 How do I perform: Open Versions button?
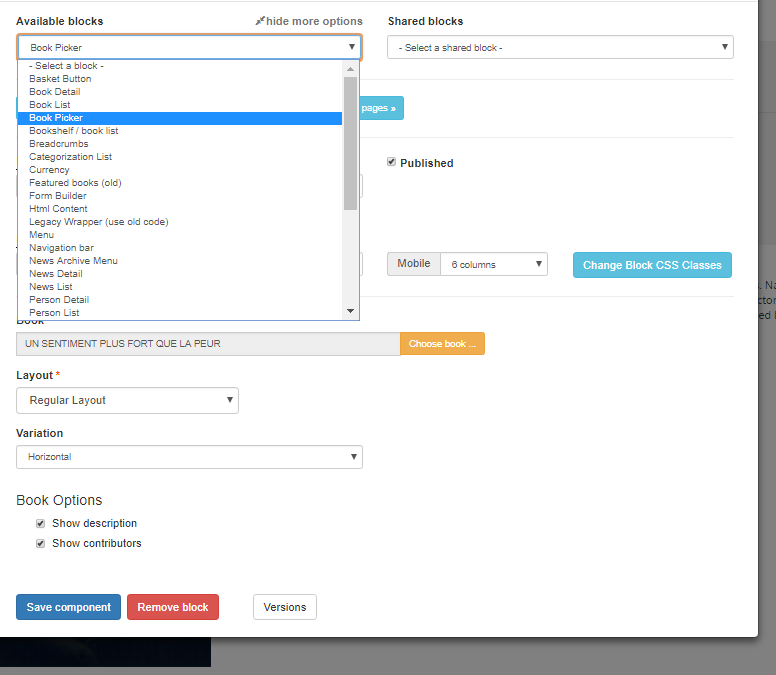285,607
